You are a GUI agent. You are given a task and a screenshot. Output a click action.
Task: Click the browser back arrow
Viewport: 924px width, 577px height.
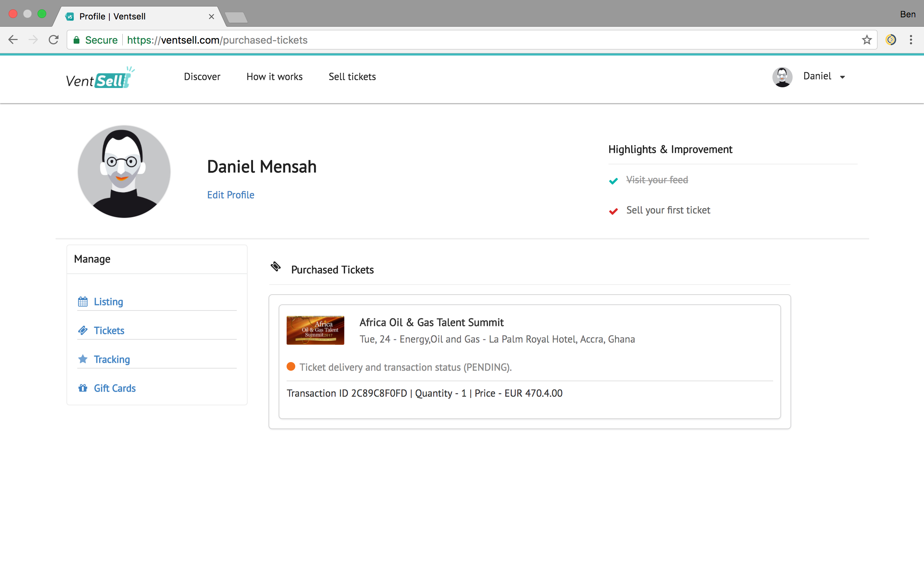pos(13,40)
